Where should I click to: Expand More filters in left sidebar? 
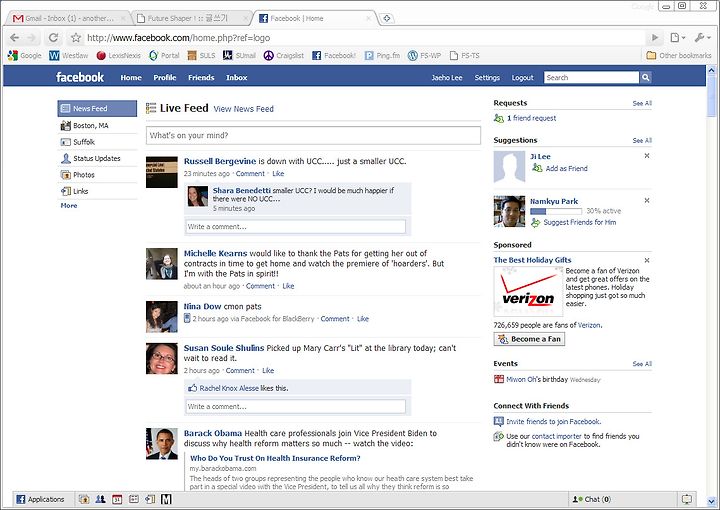click(69, 205)
